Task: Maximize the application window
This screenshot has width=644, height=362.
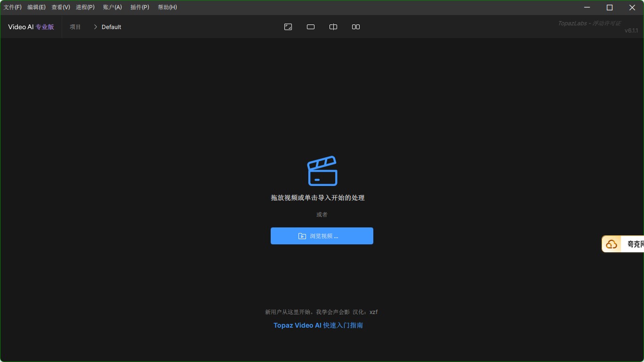Action: 610,7
